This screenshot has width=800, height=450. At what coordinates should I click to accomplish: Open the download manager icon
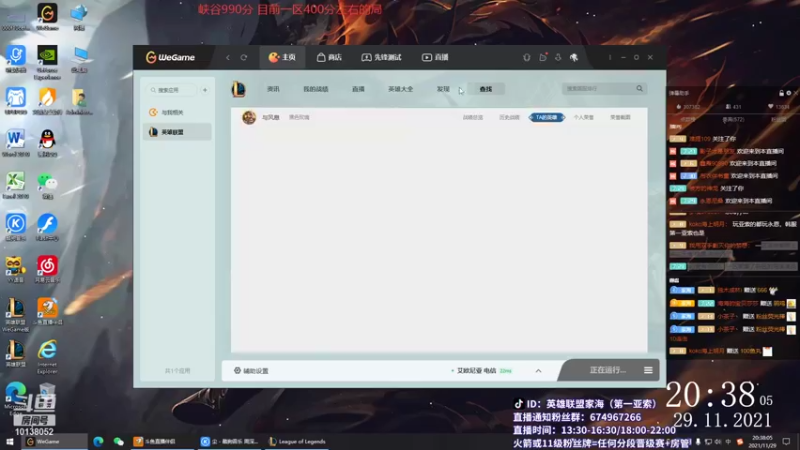[558, 57]
